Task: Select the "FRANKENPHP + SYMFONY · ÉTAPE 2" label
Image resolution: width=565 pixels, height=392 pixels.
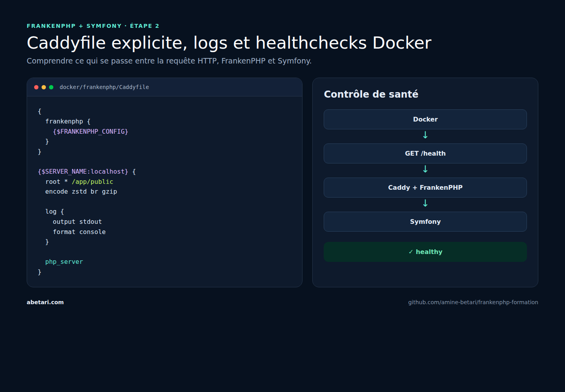Action: pyautogui.click(x=93, y=26)
